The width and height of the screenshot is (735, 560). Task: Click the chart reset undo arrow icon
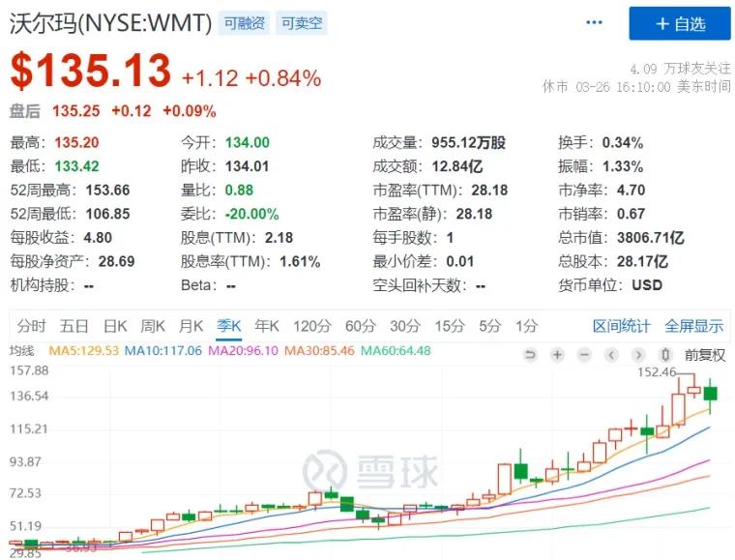[530, 355]
